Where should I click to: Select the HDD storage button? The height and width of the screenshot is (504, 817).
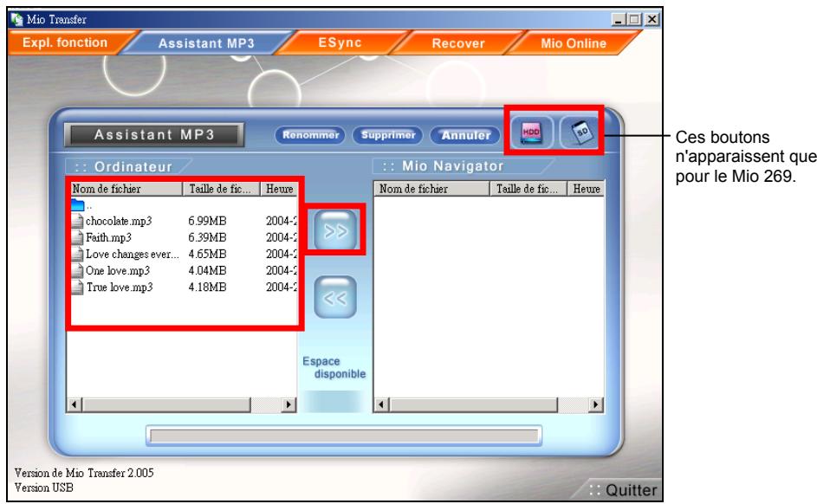(x=530, y=132)
